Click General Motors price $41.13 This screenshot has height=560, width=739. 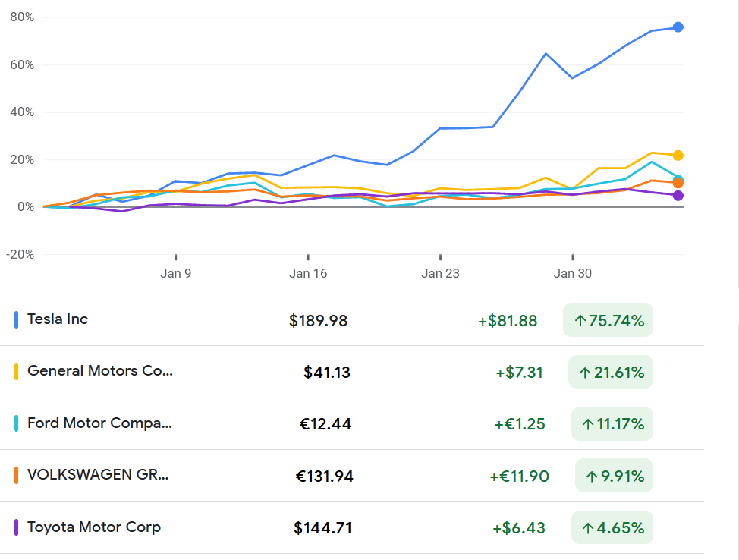coord(326,373)
